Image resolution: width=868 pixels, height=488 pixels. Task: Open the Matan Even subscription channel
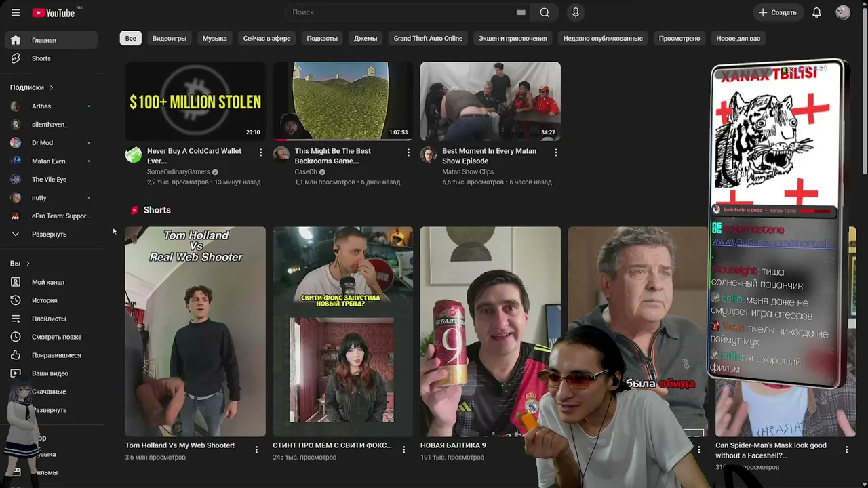pyautogui.click(x=52, y=161)
